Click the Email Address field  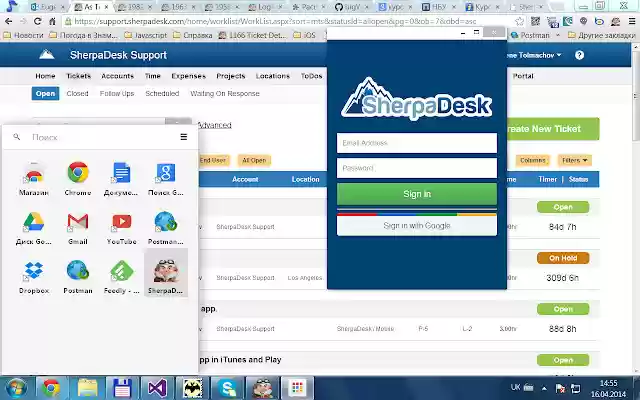click(417, 143)
